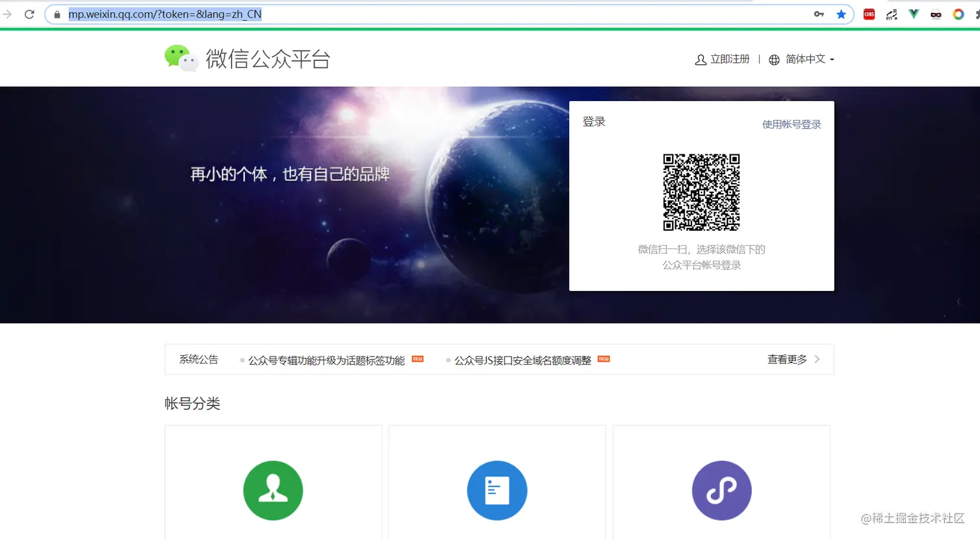Click the purple mini program icon
Image resolution: width=980 pixels, height=540 pixels.
point(721,491)
